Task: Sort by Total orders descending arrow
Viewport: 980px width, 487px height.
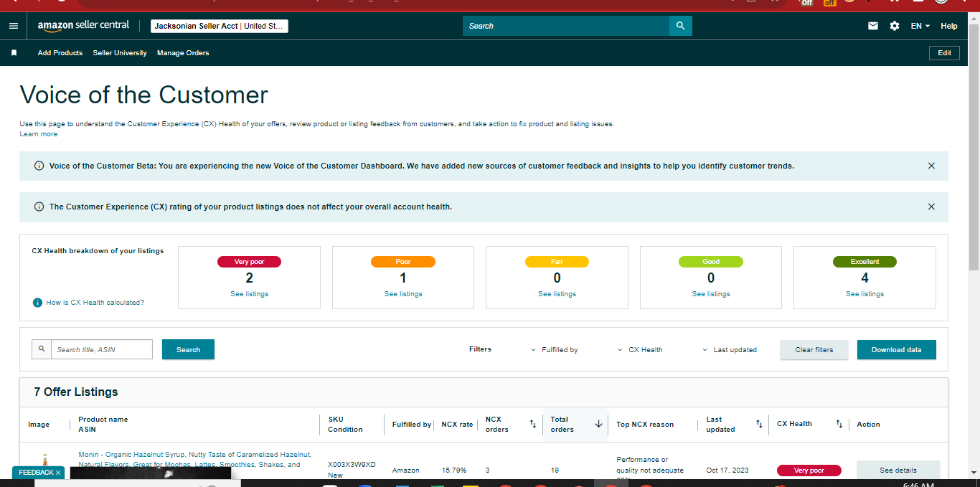Action: [x=598, y=424]
